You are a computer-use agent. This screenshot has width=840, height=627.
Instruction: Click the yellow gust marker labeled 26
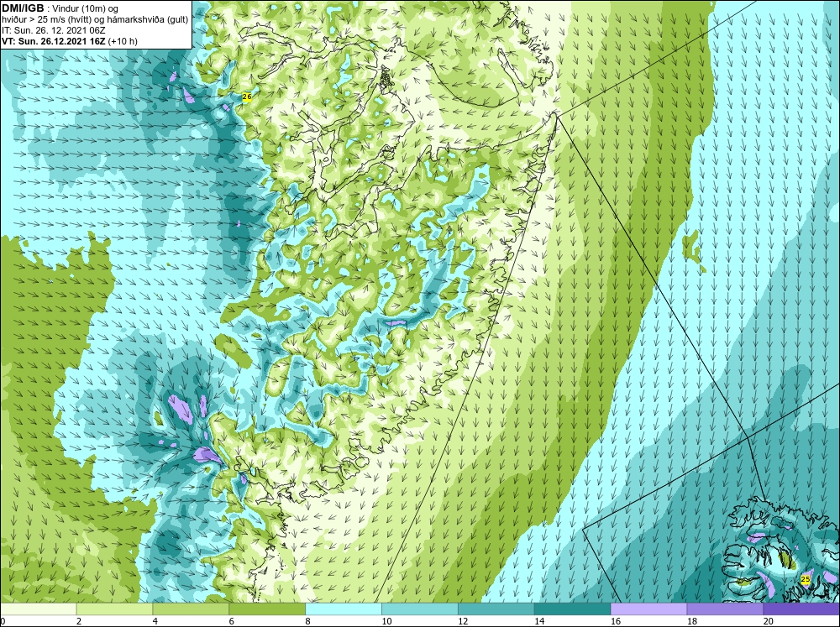pyautogui.click(x=247, y=97)
